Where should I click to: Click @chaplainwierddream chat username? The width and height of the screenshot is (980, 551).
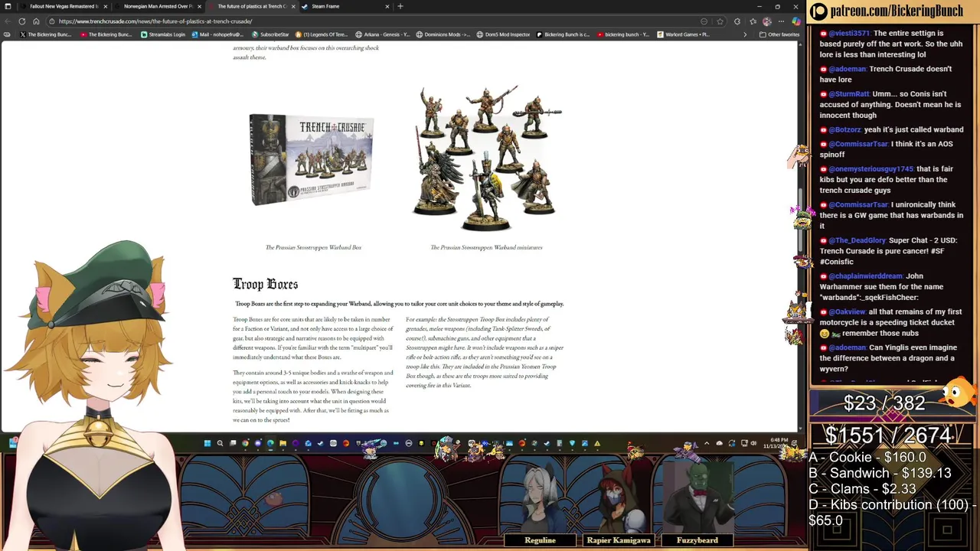[865, 276]
